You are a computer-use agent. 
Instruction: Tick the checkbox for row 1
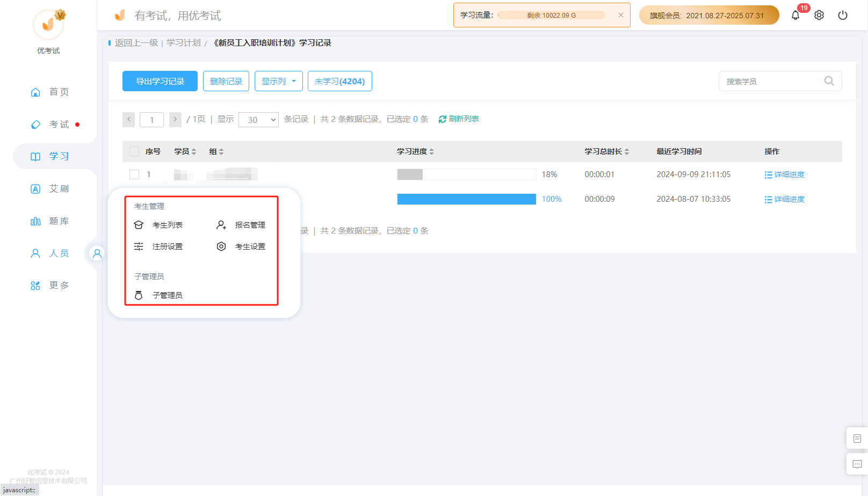coord(134,174)
